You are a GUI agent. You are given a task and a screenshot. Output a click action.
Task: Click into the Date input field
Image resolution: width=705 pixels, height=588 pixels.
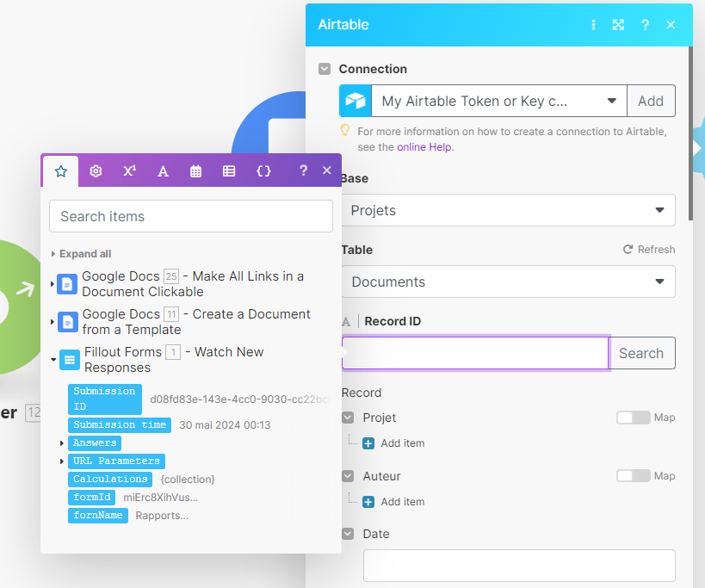(x=519, y=566)
